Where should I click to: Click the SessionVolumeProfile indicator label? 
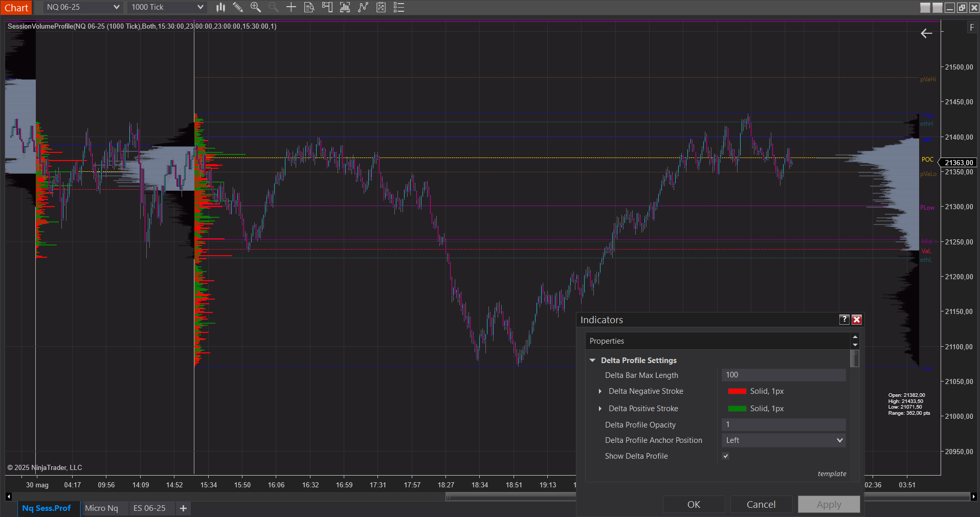(142, 27)
